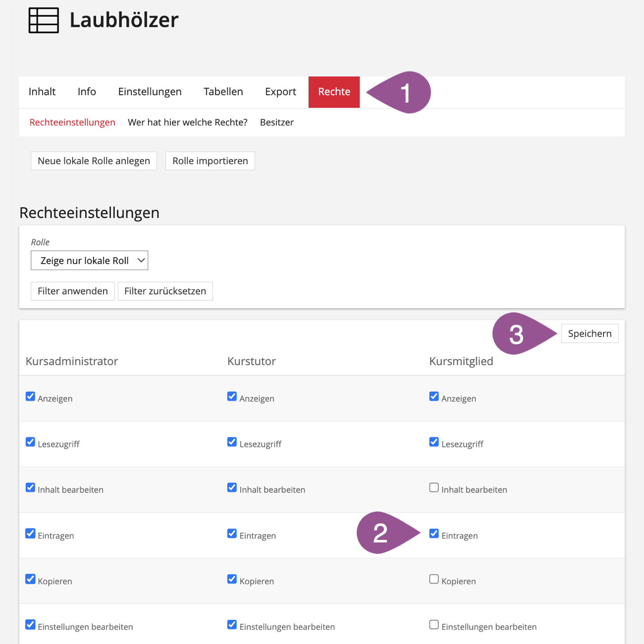Enable 'Inhalt bearbeiten' for Kursmitglied

pyautogui.click(x=434, y=488)
